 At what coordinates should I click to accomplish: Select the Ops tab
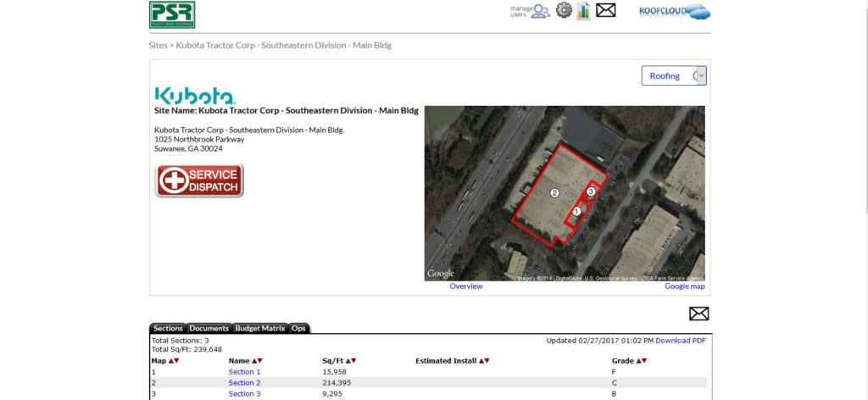pyautogui.click(x=298, y=329)
